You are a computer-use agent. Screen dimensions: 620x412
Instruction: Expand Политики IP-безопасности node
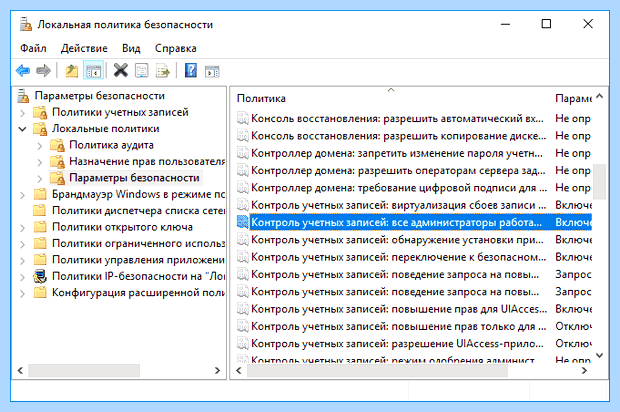[x=23, y=277]
